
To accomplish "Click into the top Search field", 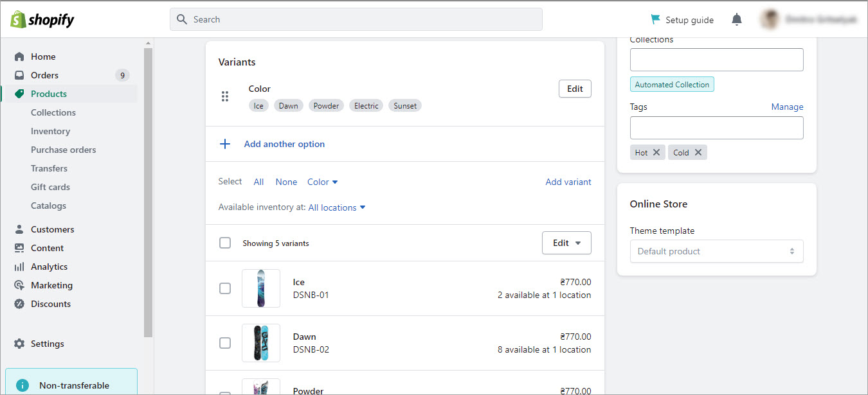I will [356, 19].
